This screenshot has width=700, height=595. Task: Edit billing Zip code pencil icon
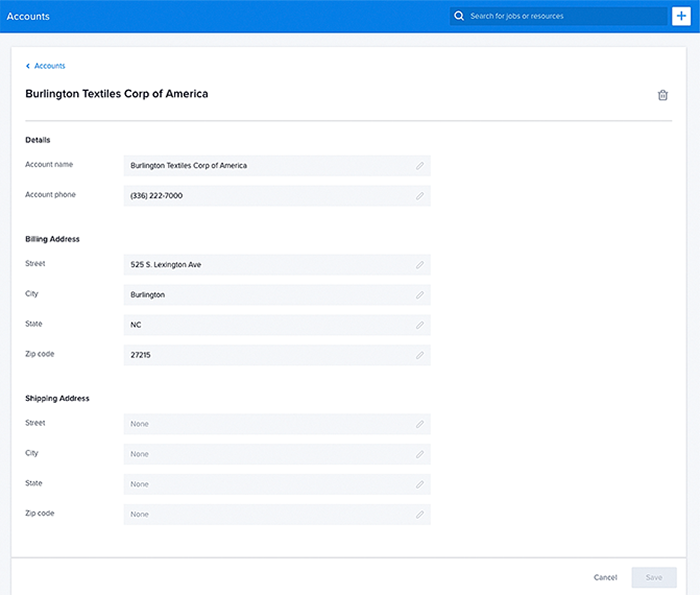(x=420, y=355)
